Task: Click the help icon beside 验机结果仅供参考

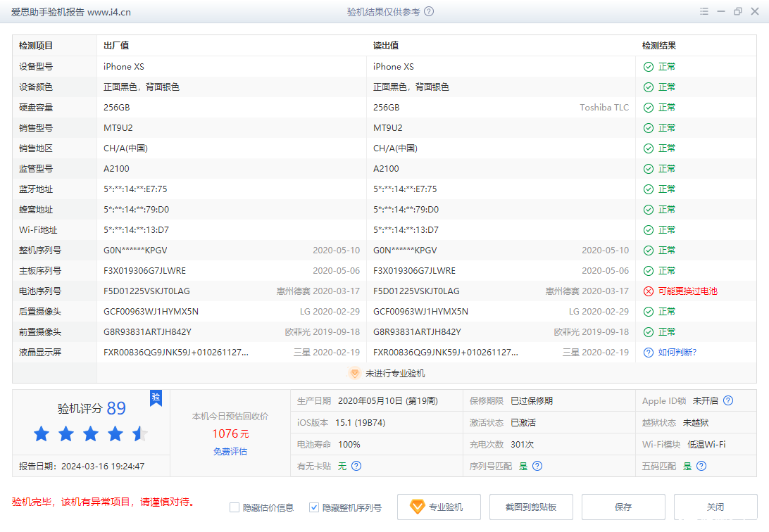Action: click(429, 11)
